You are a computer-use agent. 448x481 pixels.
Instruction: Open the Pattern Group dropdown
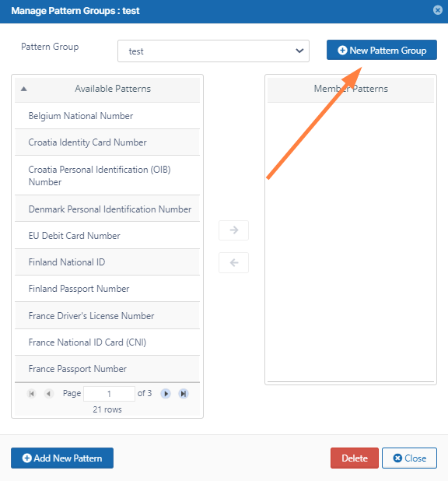pos(213,51)
